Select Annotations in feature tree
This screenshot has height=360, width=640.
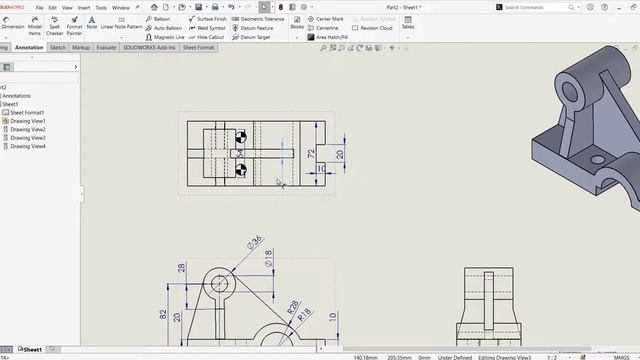16,96
